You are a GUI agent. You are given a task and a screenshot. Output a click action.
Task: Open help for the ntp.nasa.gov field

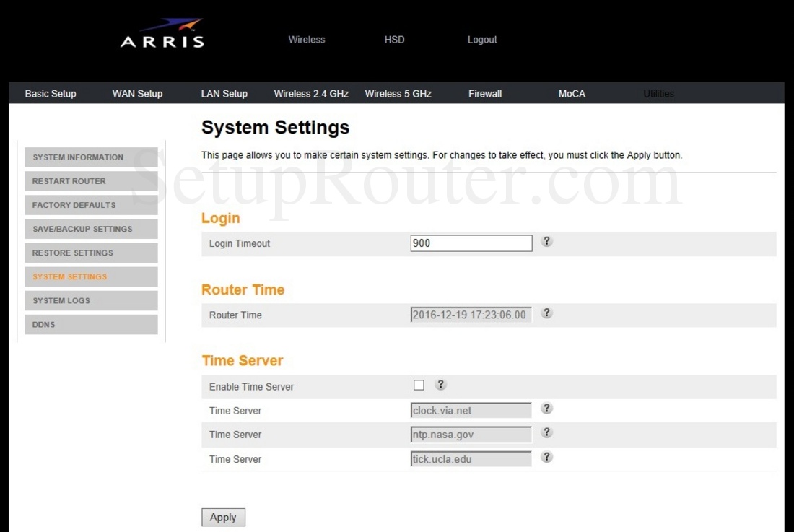click(x=546, y=433)
